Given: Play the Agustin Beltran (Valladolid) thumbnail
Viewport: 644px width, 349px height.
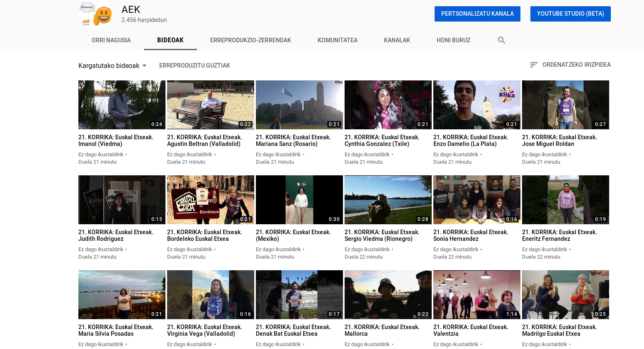Looking at the screenshot, I should [211, 105].
